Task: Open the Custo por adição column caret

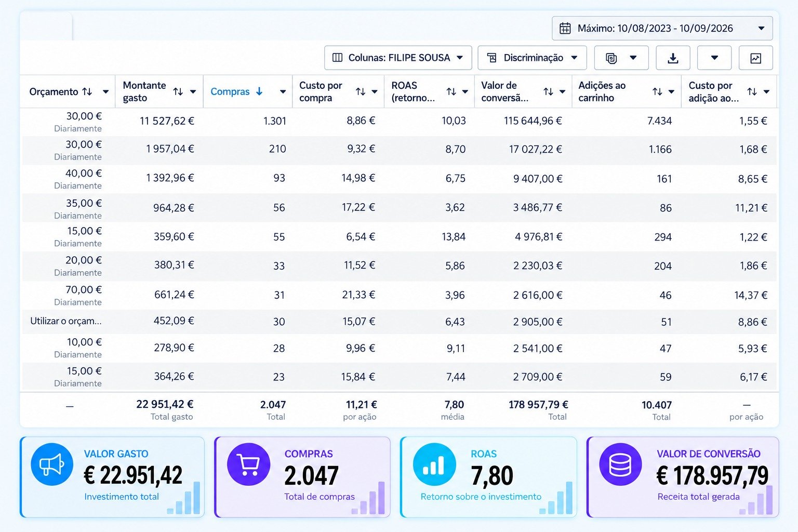Action: (766, 92)
